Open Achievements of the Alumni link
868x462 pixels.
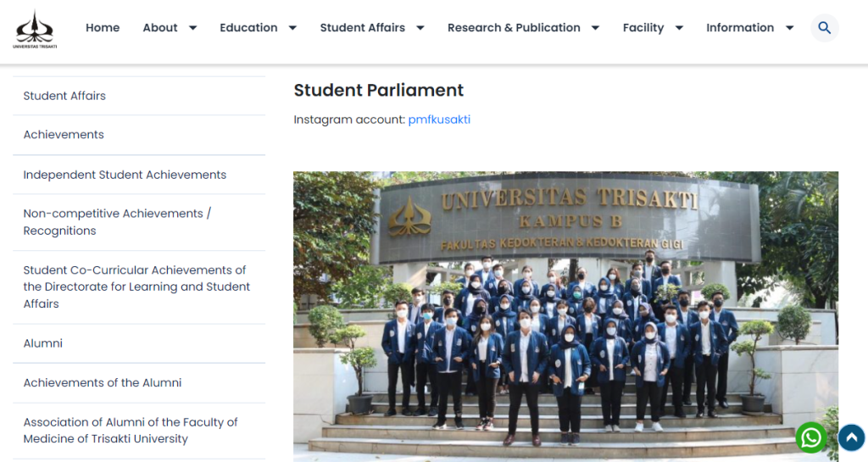tap(139, 382)
